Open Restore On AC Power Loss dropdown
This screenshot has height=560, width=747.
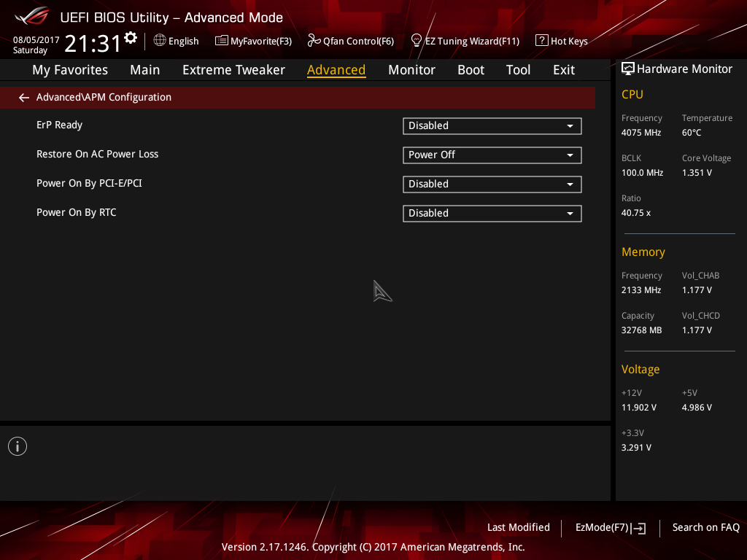pyautogui.click(x=492, y=155)
